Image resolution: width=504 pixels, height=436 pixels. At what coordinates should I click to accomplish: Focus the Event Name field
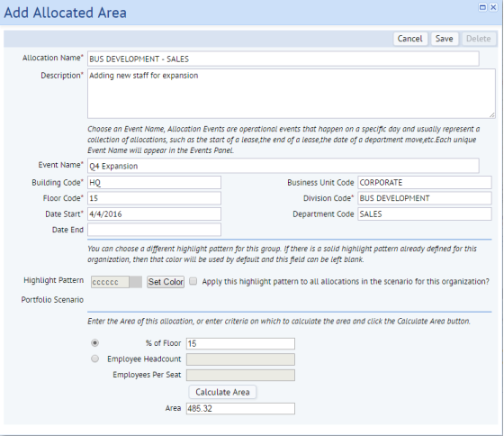[283, 166]
